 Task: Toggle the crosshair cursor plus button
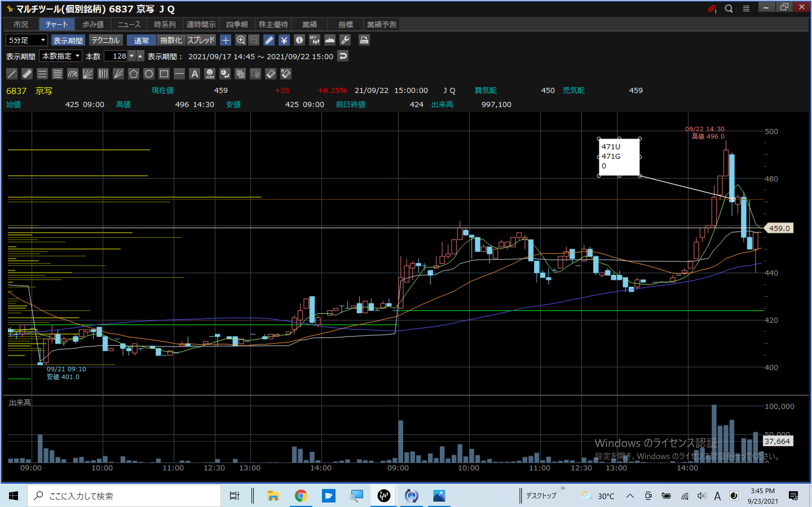(226, 40)
